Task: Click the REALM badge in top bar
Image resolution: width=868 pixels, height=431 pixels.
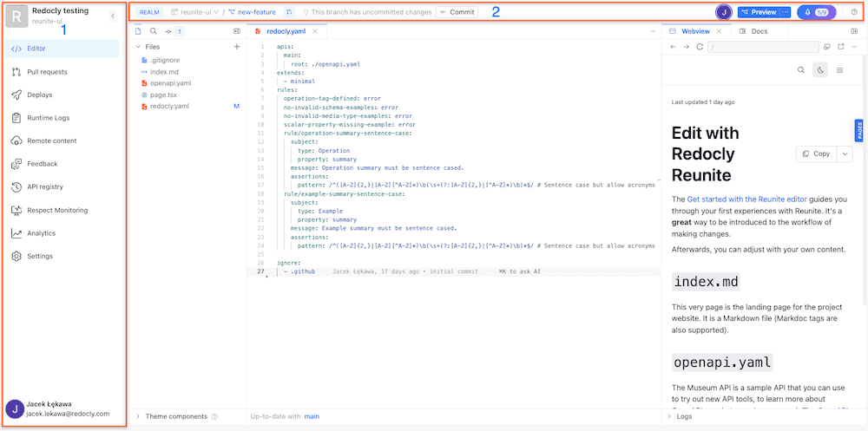Action: coord(149,12)
